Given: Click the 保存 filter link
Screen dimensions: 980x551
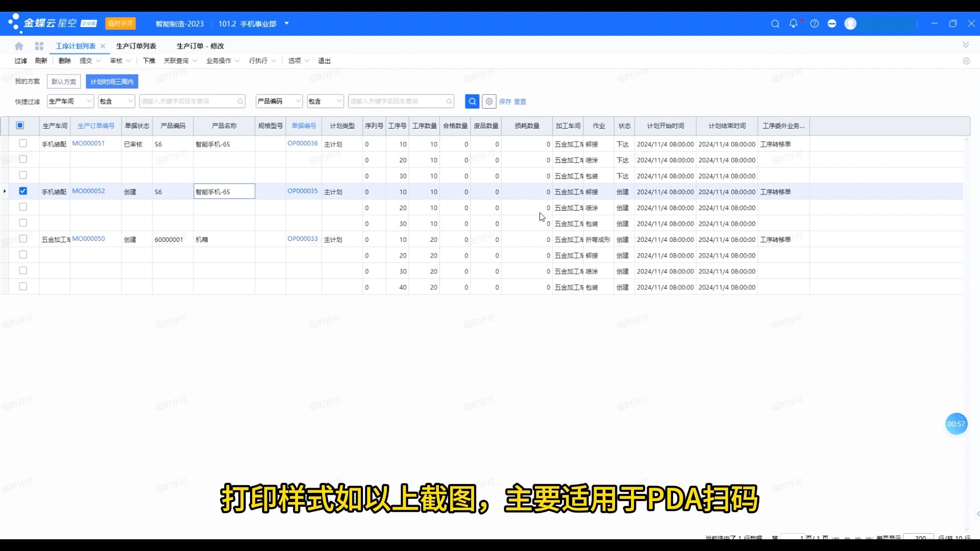Looking at the screenshot, I should [x=505, y=102].
